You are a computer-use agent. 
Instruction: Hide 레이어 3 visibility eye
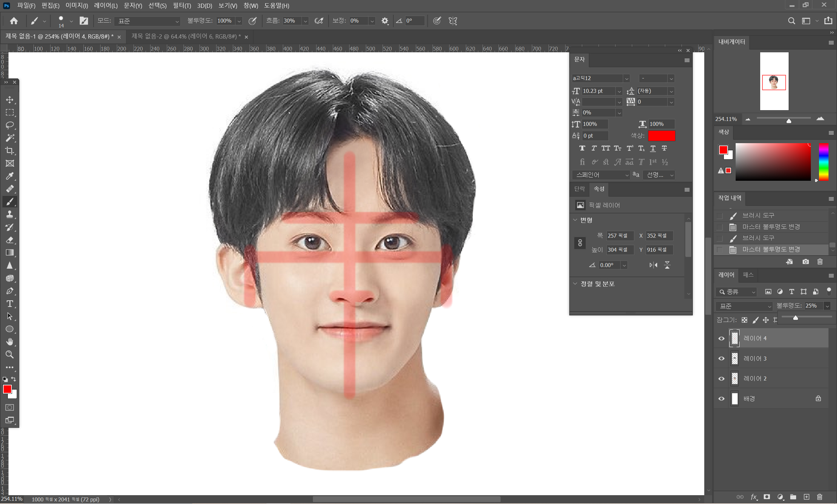click(x=721, y=359)
